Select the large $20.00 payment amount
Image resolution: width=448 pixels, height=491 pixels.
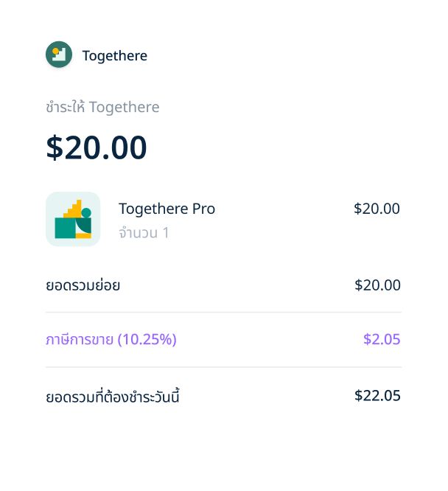pyautogui.click(x=97, y=147)
